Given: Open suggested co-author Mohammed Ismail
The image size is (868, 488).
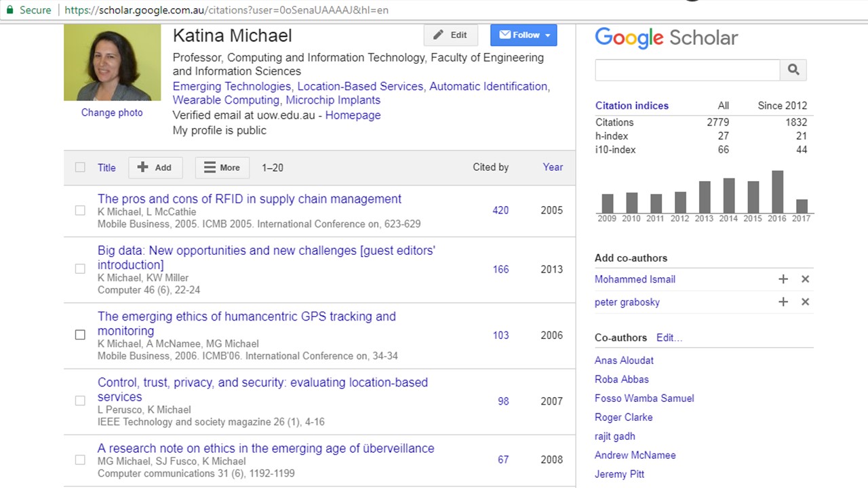Looking at the screenshot, I should coord(635,279).
